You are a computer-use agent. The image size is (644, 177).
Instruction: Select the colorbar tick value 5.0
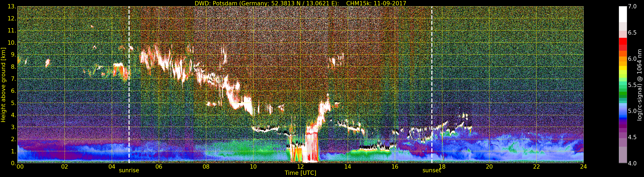[x=632, y=111]
